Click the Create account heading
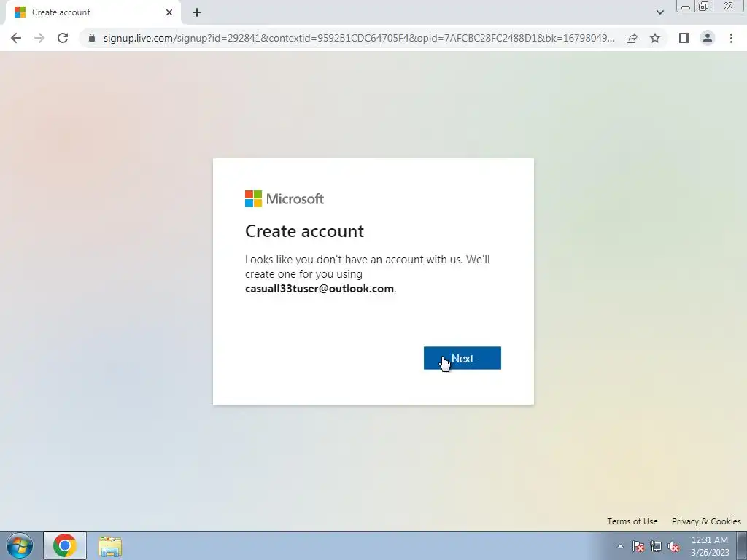747x560 pixels. point(304,231)
